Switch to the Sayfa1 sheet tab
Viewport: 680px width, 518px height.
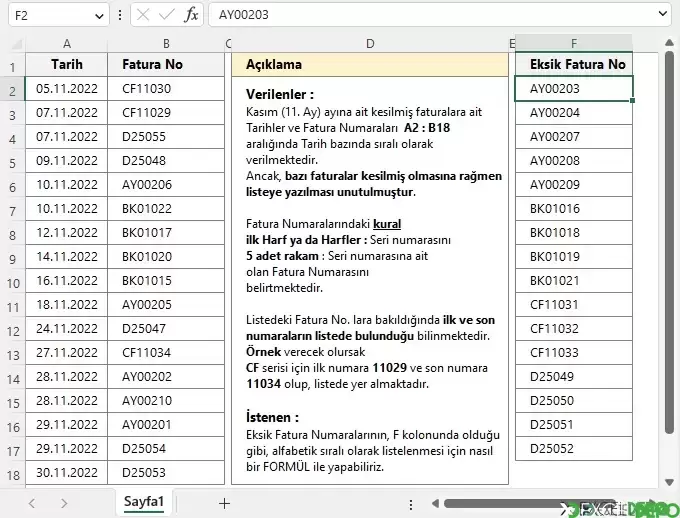tap(144, 502)
